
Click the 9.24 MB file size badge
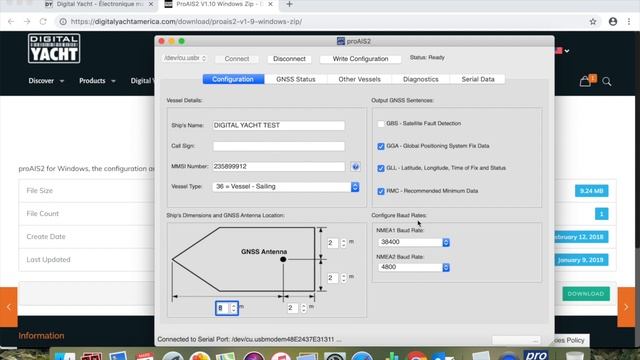(x=591, y=191)
